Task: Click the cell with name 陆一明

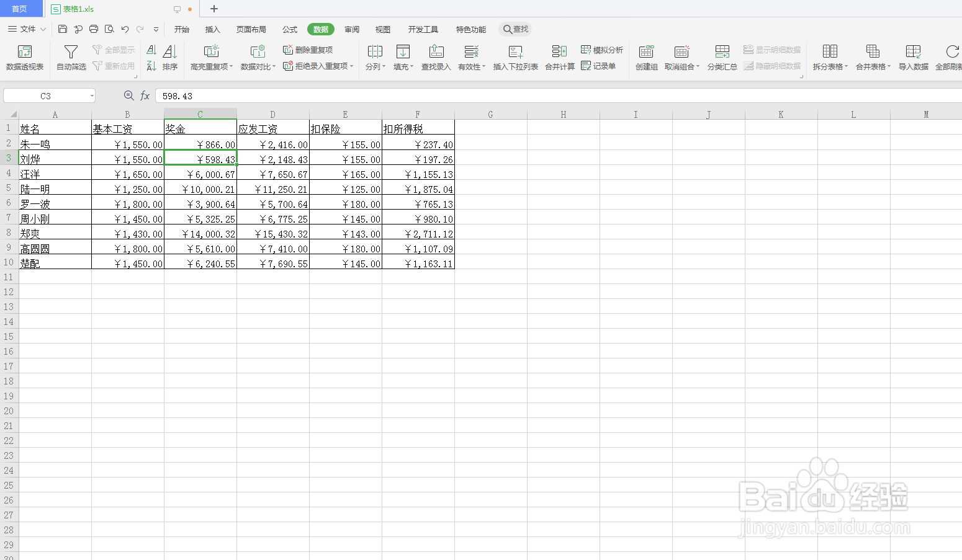Action: 55,189
